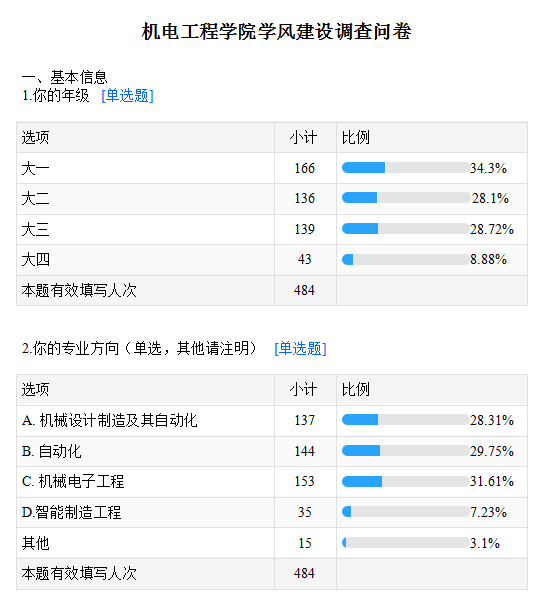545x599 pixels.
Task: Click the 自动化 progress bar showing 29.75%
Action: point(406,450)
